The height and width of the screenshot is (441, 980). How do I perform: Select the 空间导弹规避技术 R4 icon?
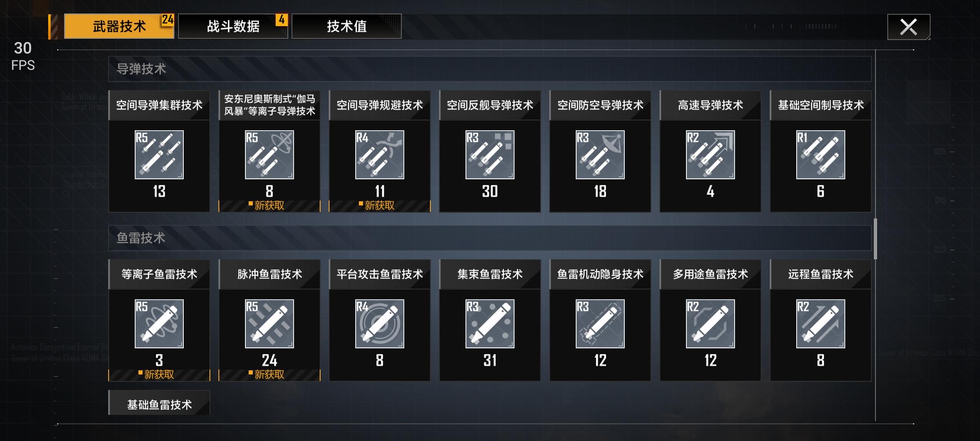(x=380, y=155)
